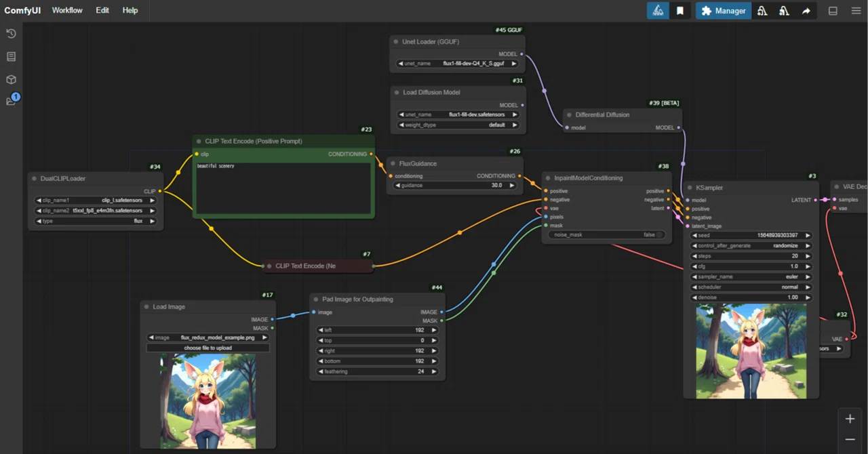
Task: Click the share arrow icon
Action: click(806, 11)
